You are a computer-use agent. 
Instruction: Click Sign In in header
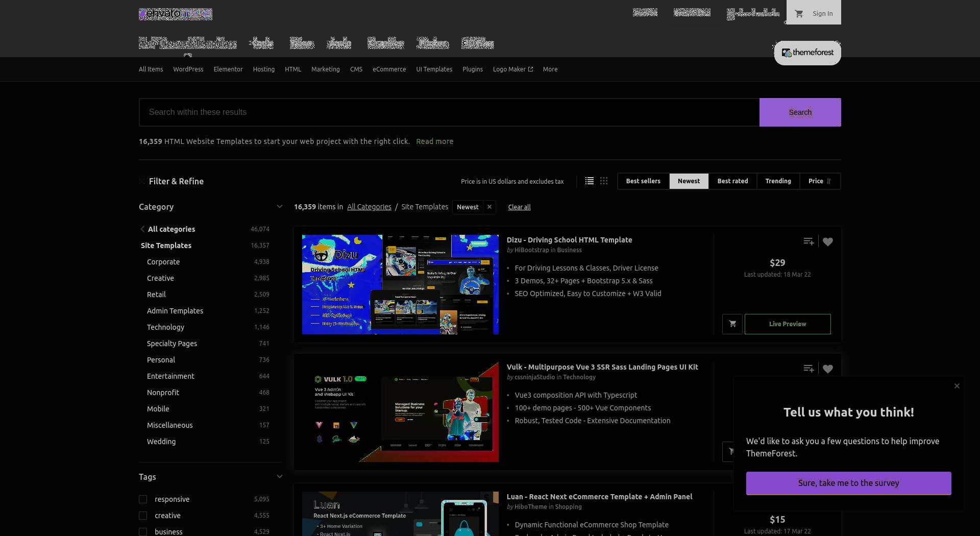(823, 14)
